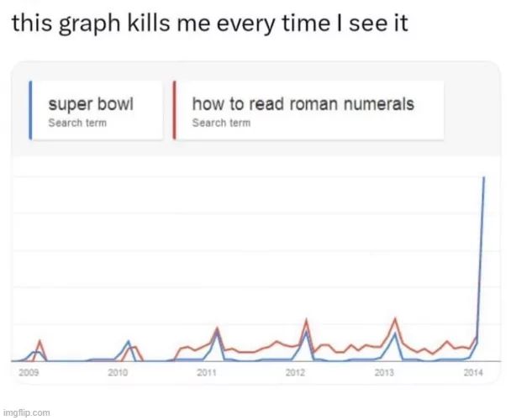Click the 2009 label on the timeline axis
The image size is (511, 420).
pos(28,370)
